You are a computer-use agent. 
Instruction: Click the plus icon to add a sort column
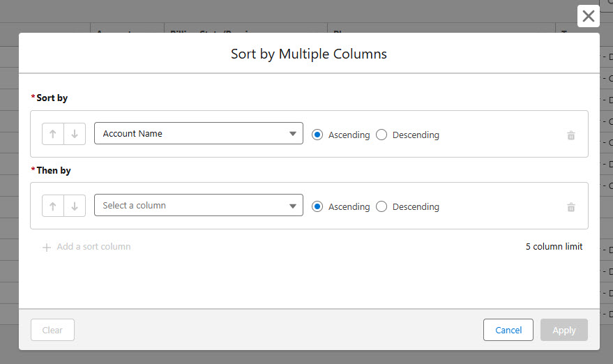point(47,247)
